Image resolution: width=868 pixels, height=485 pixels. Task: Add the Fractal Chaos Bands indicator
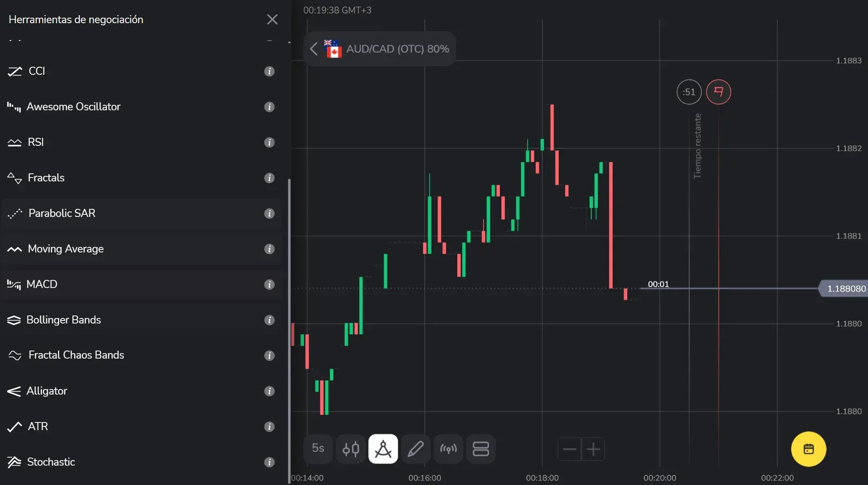141,355
